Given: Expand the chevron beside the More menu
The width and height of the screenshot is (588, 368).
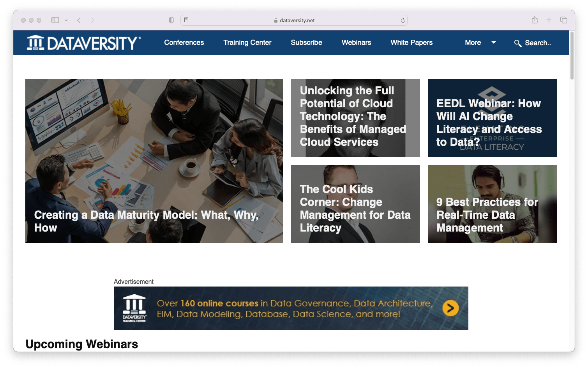Looking at the screenshot, I should point(493,43).
